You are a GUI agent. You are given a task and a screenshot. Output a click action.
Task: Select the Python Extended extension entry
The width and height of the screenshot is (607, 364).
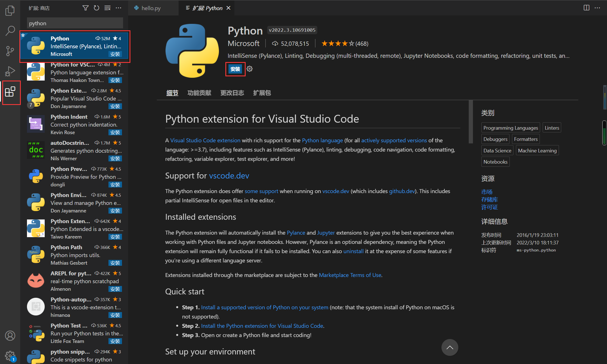click(74, 229)
